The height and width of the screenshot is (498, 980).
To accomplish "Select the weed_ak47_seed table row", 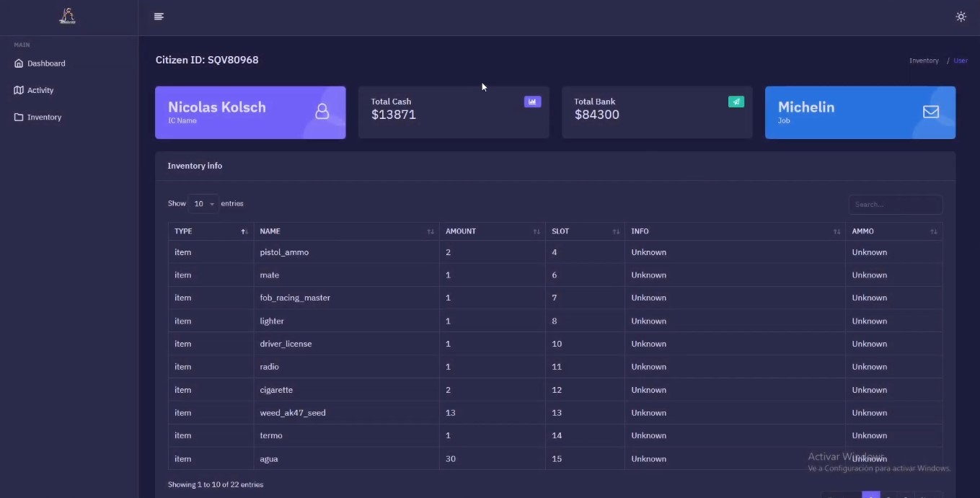I will 555,413.
